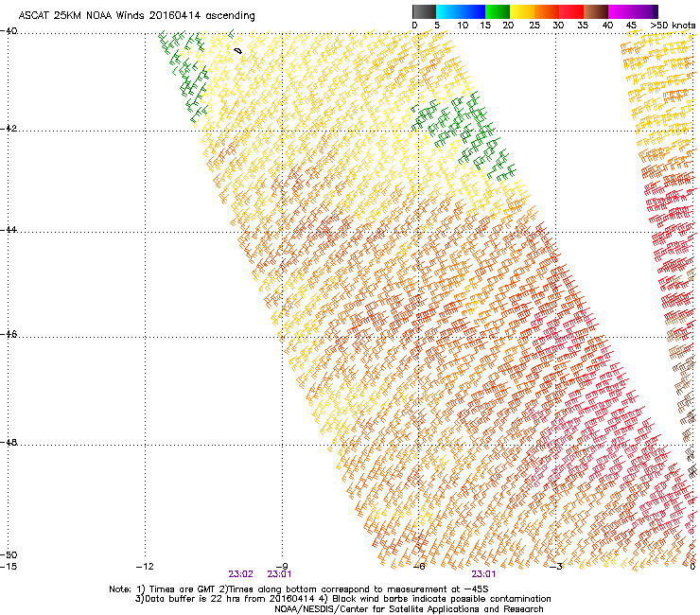Click the '-15' longitude axis label
The width and height of the screenshot is (700, 615).
9,567
